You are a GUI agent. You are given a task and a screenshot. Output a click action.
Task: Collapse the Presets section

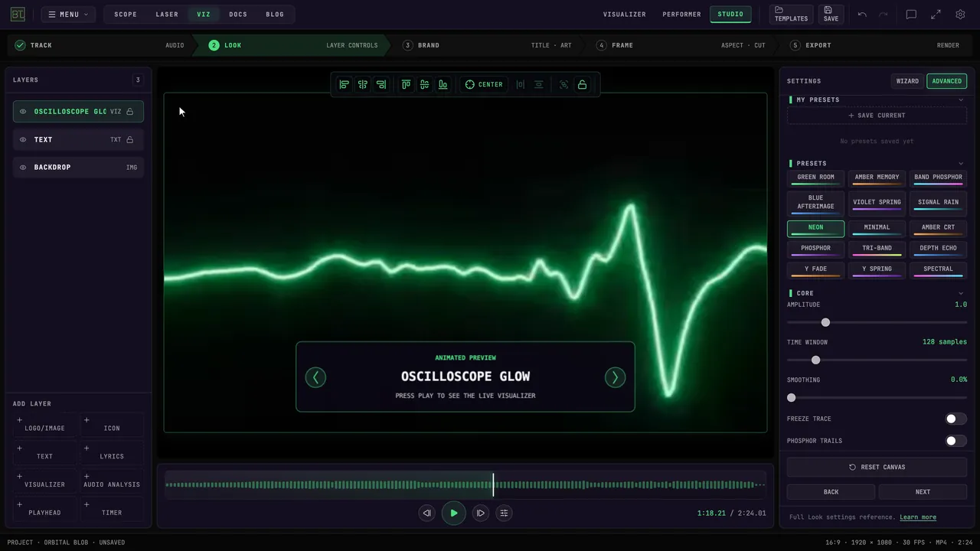(961, 163)
